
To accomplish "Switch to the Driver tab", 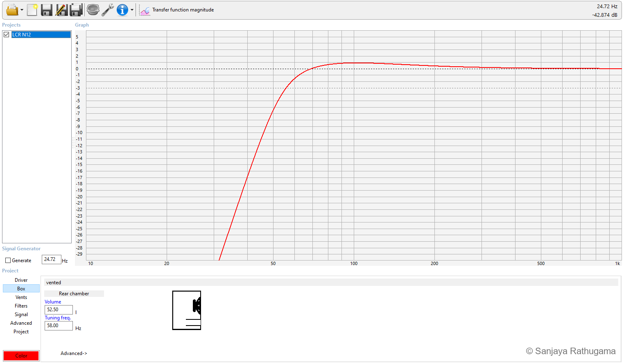I will [x=21, y=280].
